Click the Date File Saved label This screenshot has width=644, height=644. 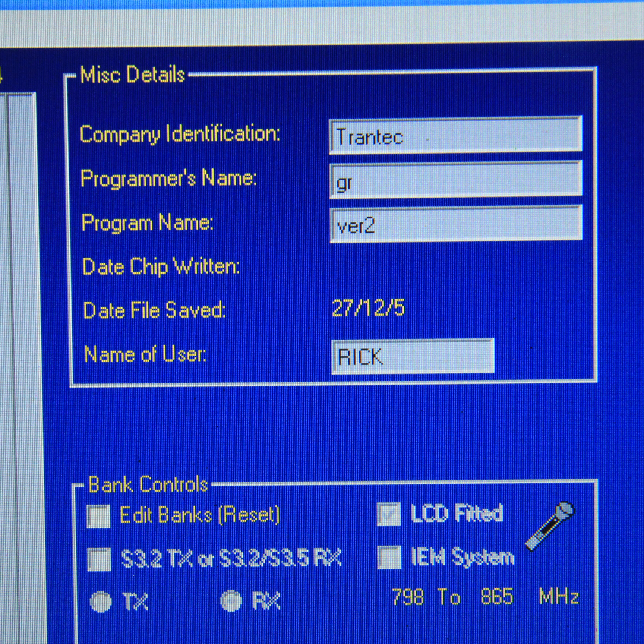(155, 310)
